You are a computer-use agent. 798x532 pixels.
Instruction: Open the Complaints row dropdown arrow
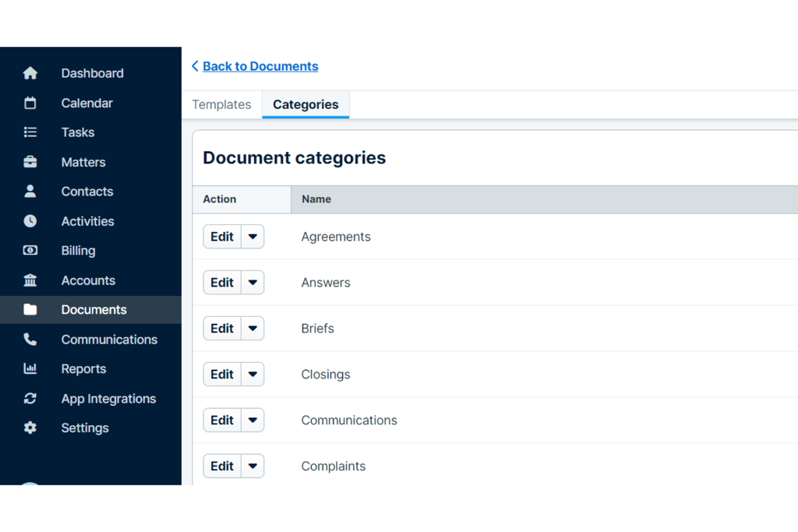pyautogui.click(x=252, y=466)
